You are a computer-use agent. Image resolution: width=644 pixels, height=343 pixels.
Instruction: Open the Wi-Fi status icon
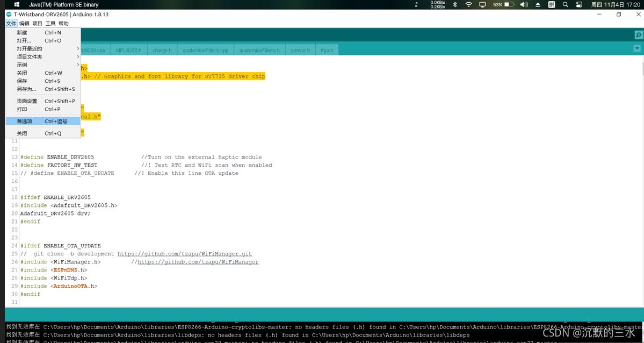coord(468,4)
